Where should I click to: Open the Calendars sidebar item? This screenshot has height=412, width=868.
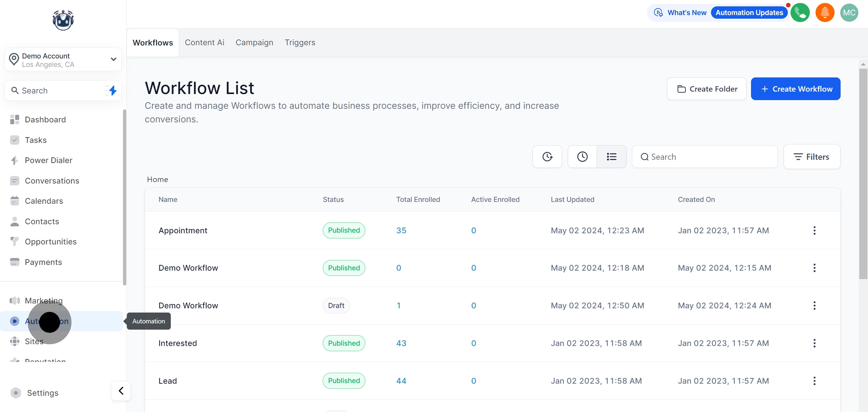point(44,201)
